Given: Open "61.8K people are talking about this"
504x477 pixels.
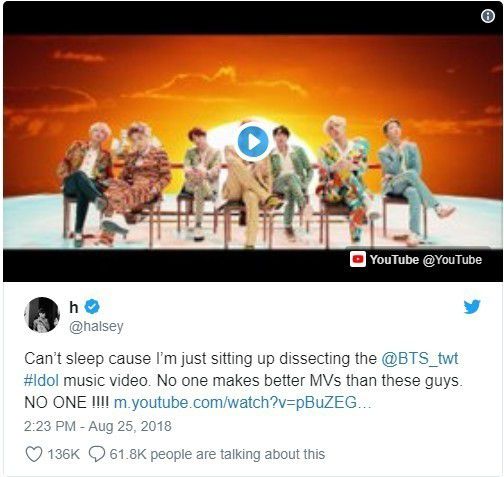Looking at the screenshot, I should [x=217, y=454].
